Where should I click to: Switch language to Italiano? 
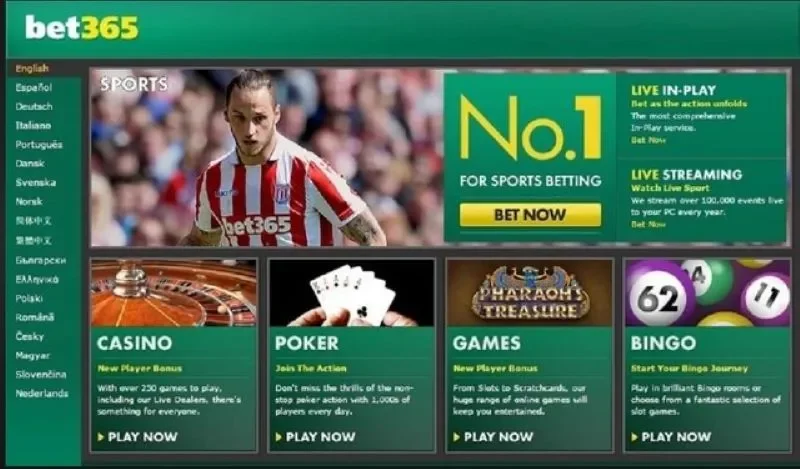(x=33, y=125)
